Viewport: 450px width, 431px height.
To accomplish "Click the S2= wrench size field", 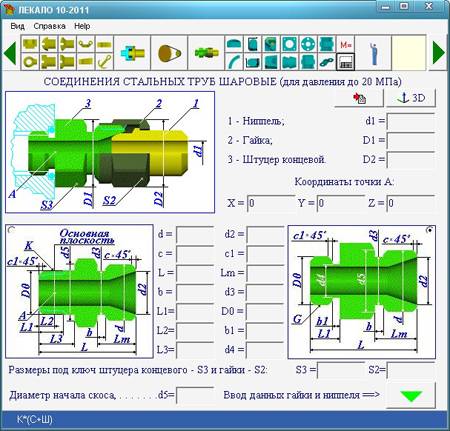I will point(411,370).
